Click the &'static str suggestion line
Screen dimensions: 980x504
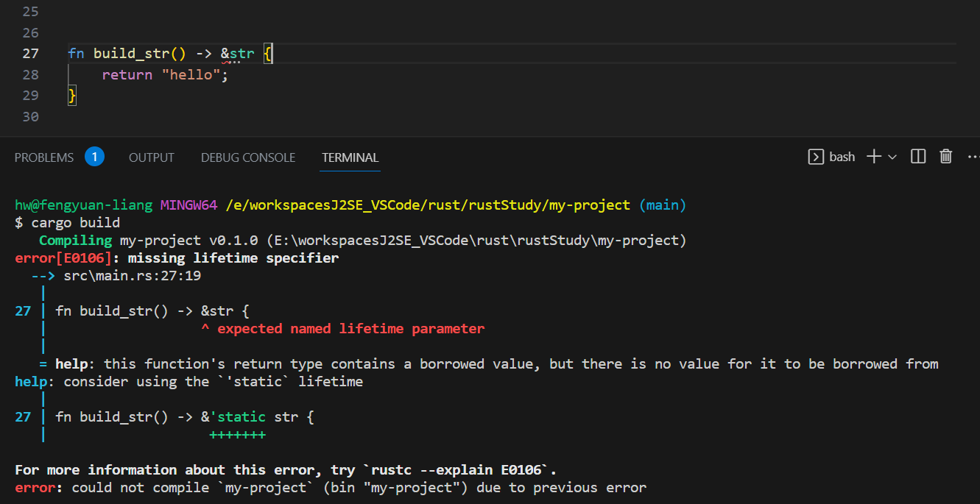185,417
